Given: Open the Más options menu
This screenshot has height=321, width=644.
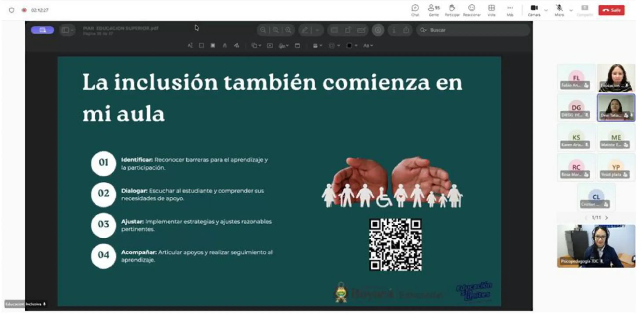Looking at the screenshot, I should [510, 11].
